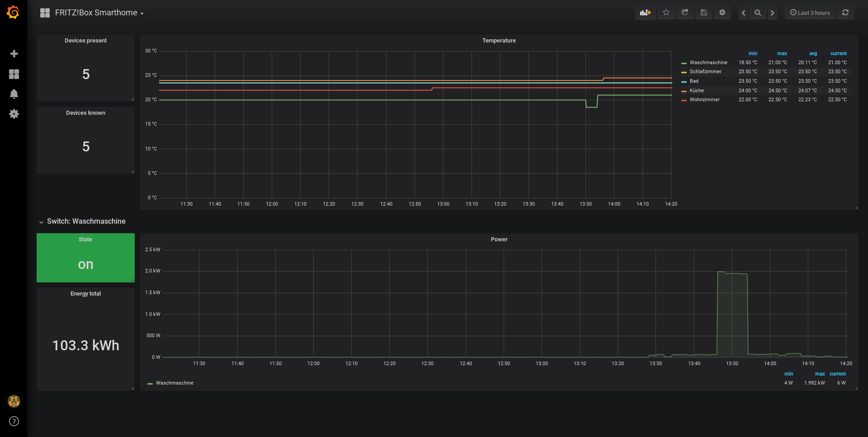Toggle the Wohnzimmer series in legend

pyautogui.click(x=704, y=99)
